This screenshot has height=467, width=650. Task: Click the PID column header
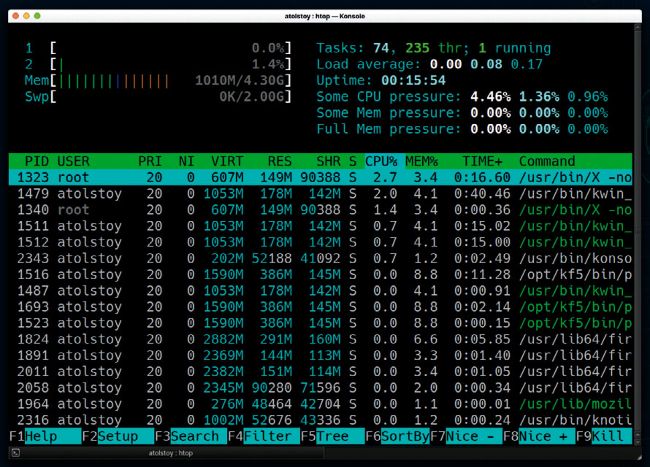click(x=36, y=160)
